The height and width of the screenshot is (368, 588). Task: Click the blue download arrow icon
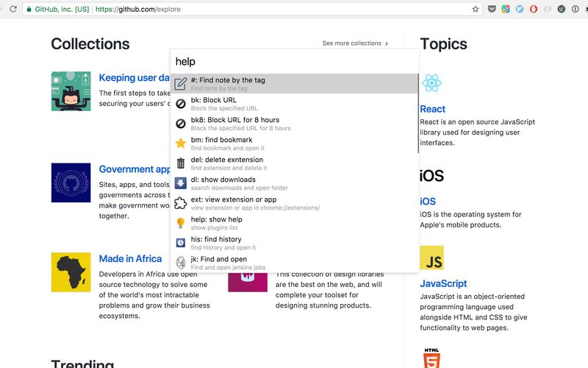(x=181, y=183)
